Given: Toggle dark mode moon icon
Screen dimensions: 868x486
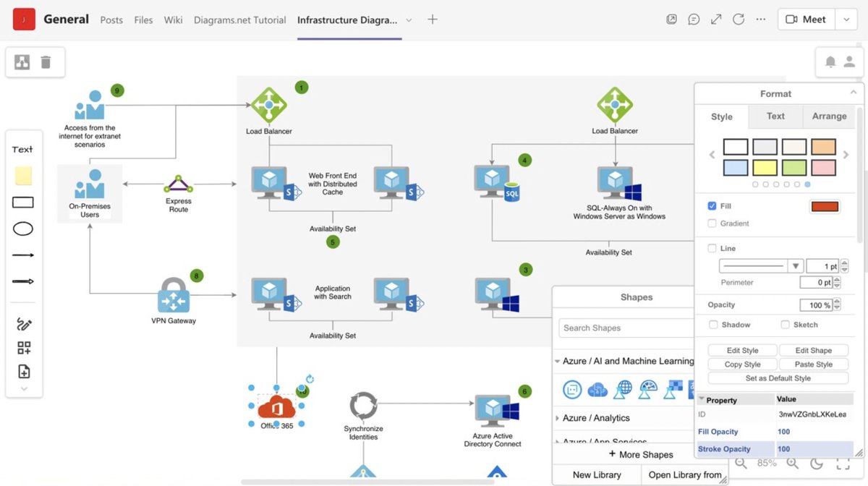Looking at the screenshot, I should click(817, 463).
